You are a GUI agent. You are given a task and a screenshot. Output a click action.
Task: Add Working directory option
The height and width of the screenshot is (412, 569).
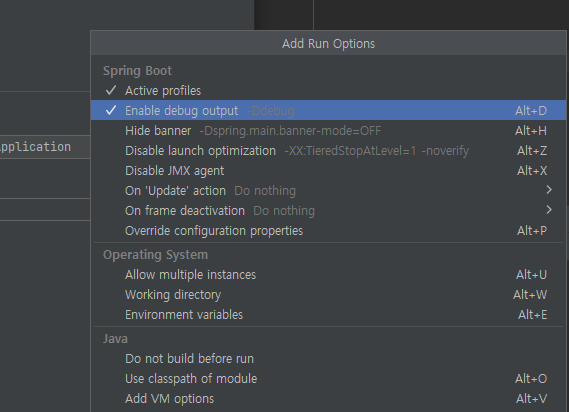(x=328, y=294)
